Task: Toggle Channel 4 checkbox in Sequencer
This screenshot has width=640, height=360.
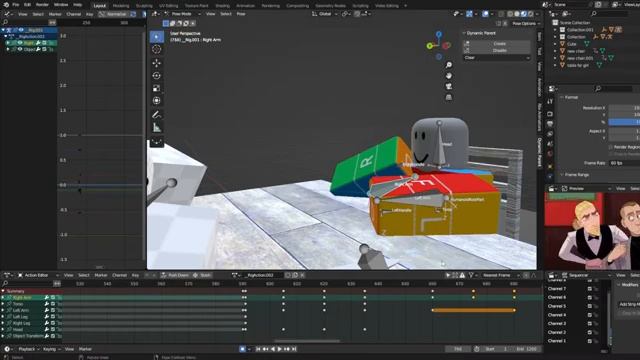Action: pos(589,315)
